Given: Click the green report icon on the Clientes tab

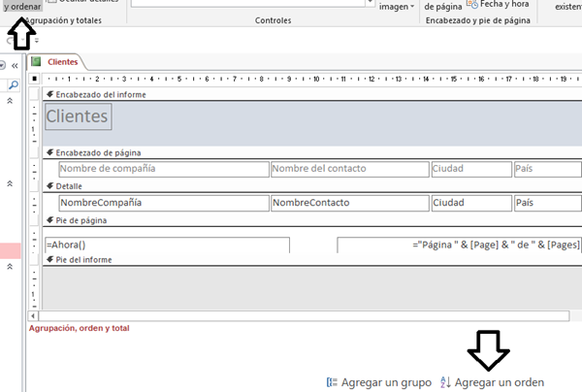Looking at the screenshot, I should point(36,61).
